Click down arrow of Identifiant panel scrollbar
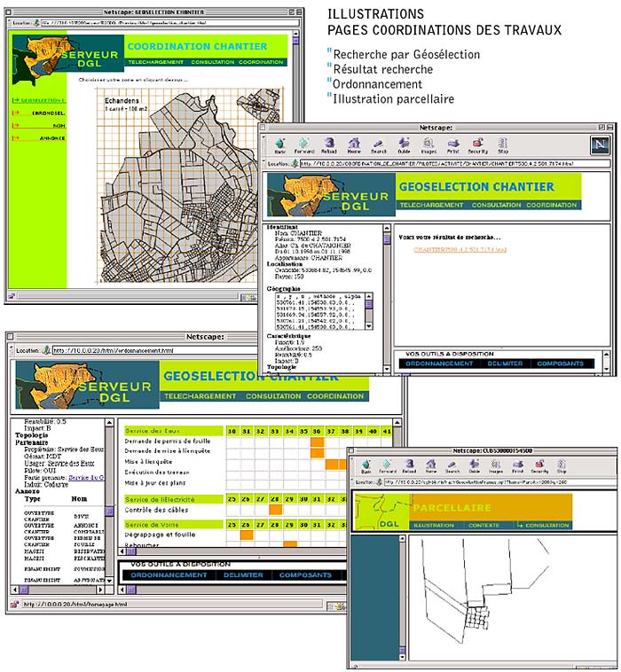621x672 pixels. (387, 369)
